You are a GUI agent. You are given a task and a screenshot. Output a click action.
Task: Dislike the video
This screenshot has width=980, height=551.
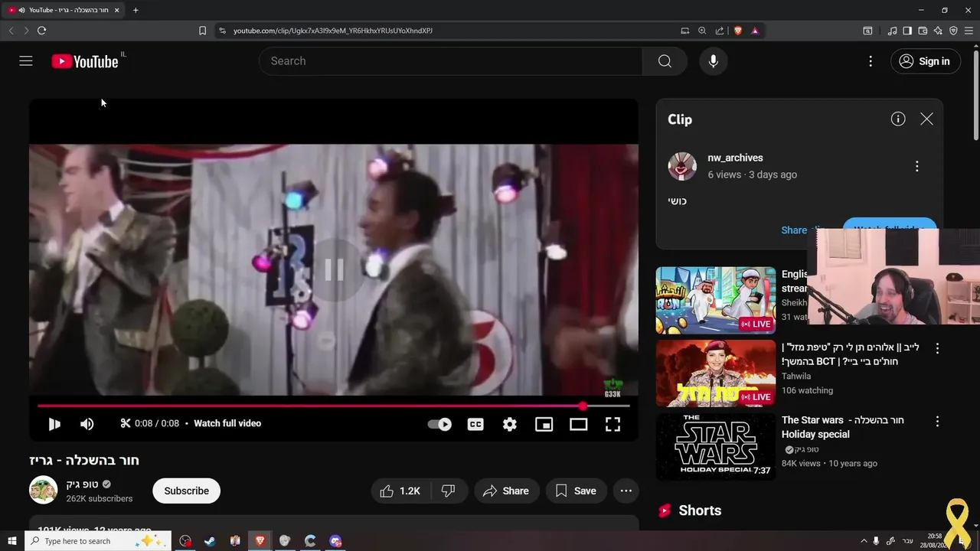(449, 491)
